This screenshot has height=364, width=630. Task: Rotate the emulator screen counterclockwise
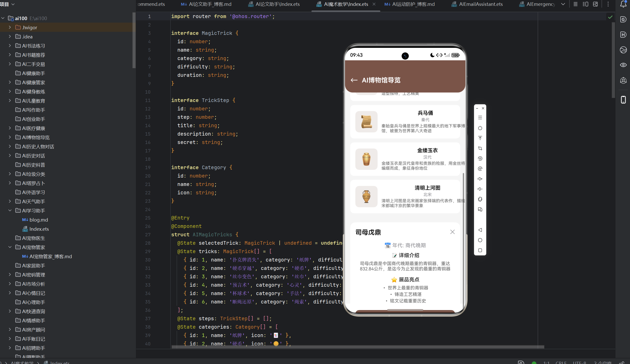(x=480, y=158)
